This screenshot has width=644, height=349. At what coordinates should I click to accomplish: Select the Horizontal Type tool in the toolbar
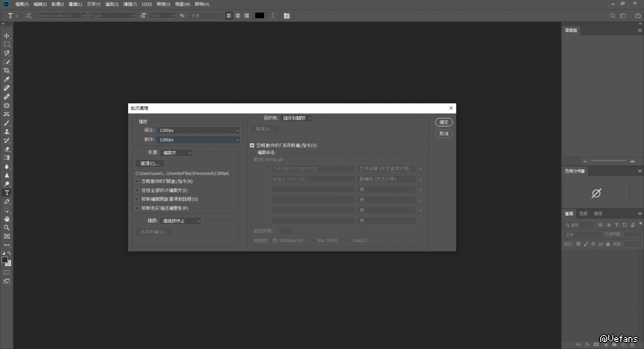7,193
